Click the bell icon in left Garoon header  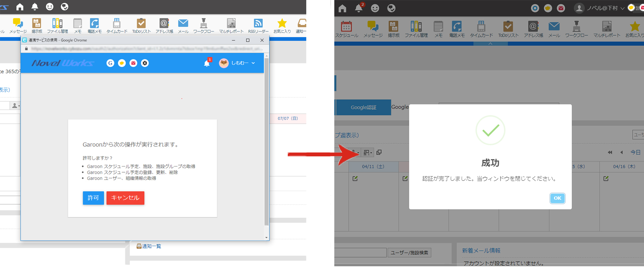pos(35,7)
